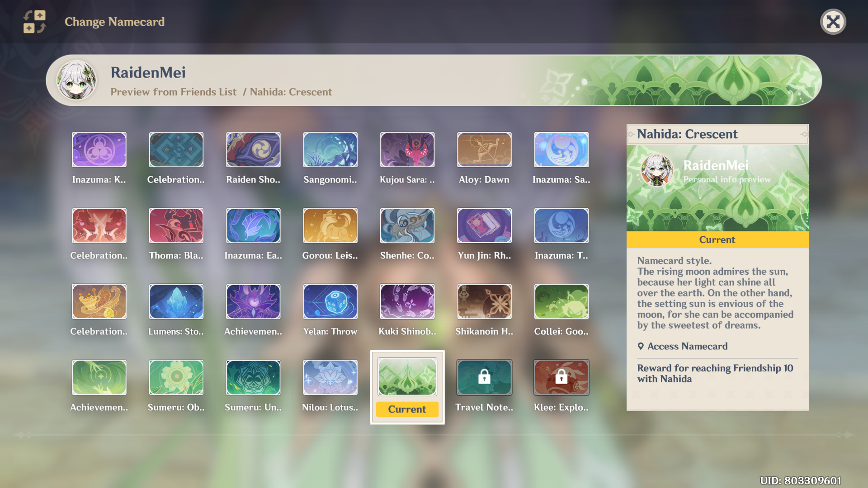Image resolution: width=868 pixels, height=488 pixels.
Task: Choose the Inazuma: Sa.. namecard
Action: coord(561,150)
